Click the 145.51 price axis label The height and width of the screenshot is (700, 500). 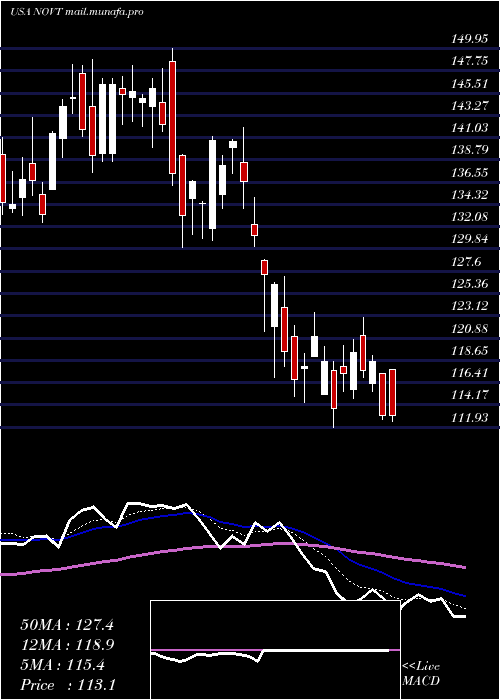click(469, 83)
